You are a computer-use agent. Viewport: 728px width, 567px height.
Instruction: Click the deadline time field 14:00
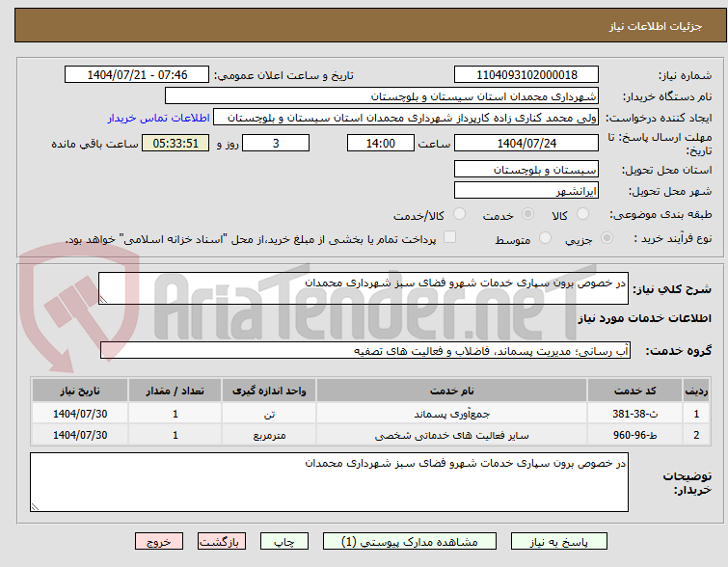(380, 143)
